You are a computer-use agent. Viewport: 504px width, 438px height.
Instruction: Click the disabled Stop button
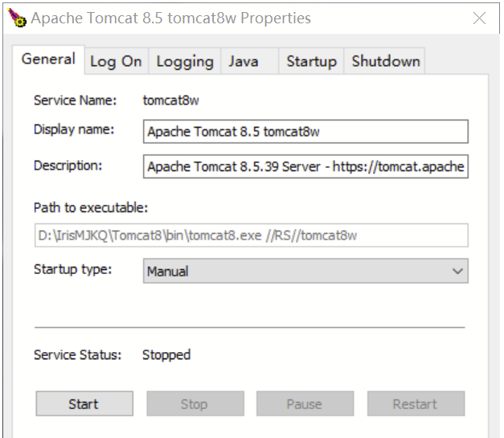point(195,404)
